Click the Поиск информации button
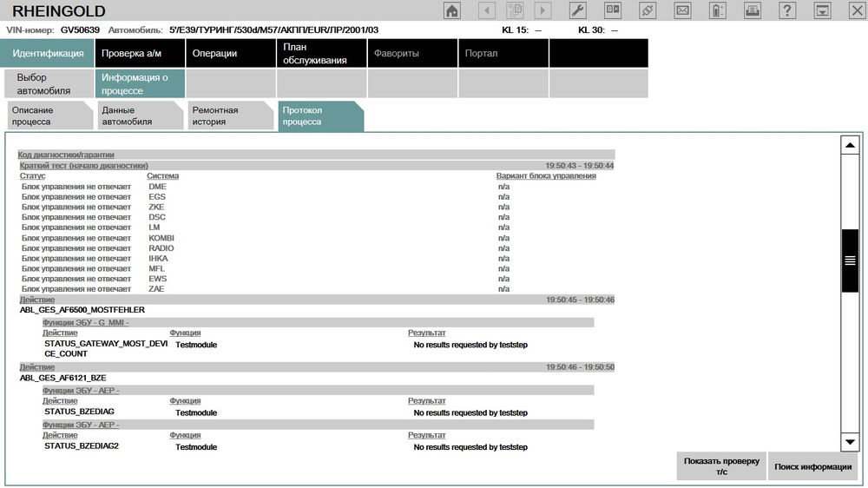 click(814, 466)
